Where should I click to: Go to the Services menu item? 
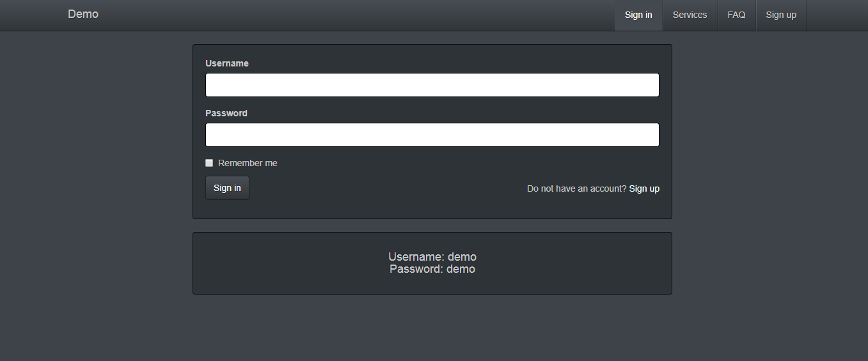click(x=690, y=15)
